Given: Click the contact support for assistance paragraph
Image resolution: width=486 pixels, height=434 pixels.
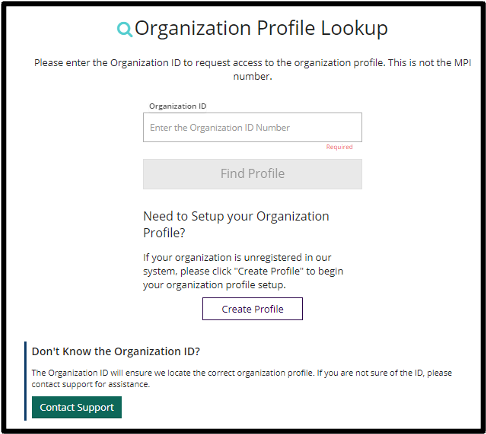Looking at the screenshot, I should [242, 378].
